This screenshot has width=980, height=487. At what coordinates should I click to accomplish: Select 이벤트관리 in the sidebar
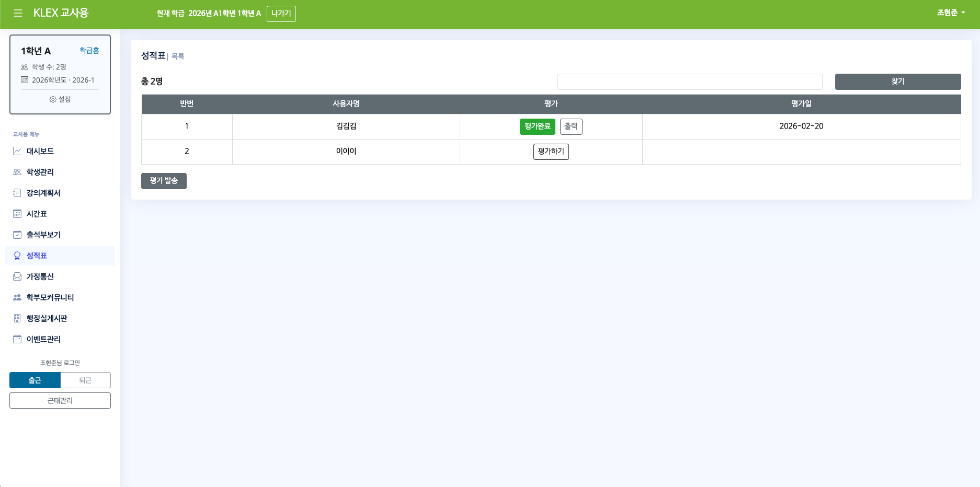(43, 339)
